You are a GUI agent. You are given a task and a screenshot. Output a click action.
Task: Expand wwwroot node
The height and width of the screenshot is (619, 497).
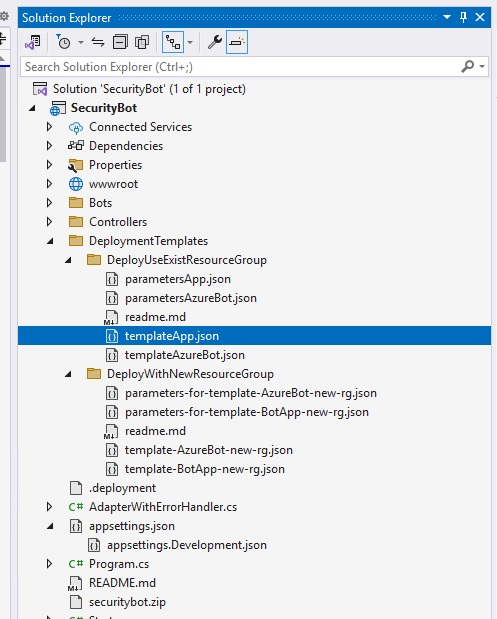click(x=49, y=184)
